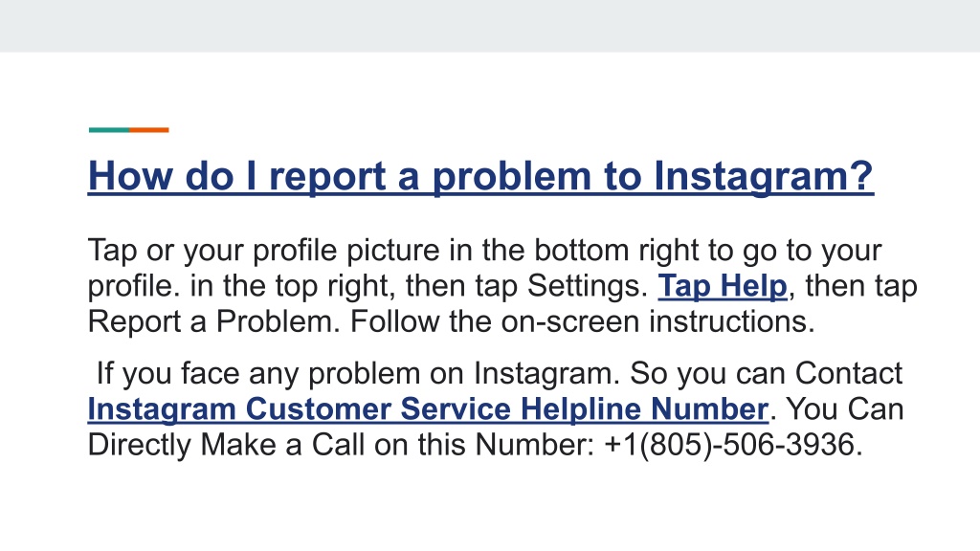
Task: Click the phone number +1(805)-506-3936
Action: coord(733,446)
